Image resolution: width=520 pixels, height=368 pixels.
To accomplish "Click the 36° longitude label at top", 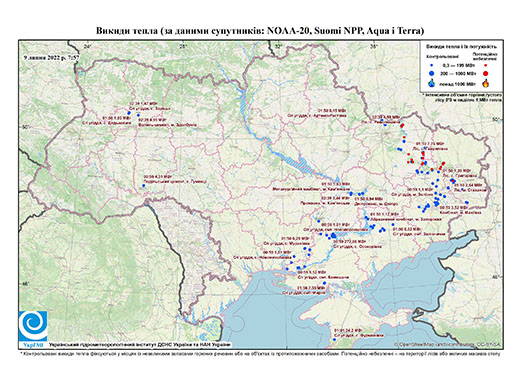I will [x=374, y=47].
